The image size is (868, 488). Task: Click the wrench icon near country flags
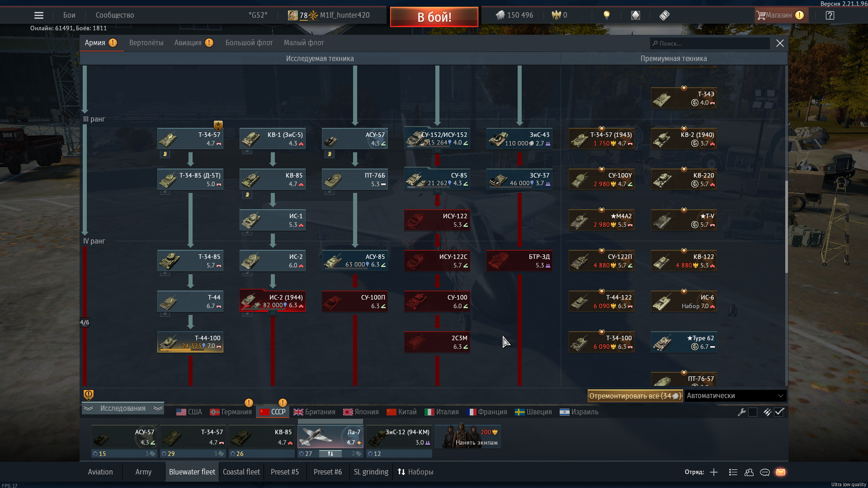(741, 412)
